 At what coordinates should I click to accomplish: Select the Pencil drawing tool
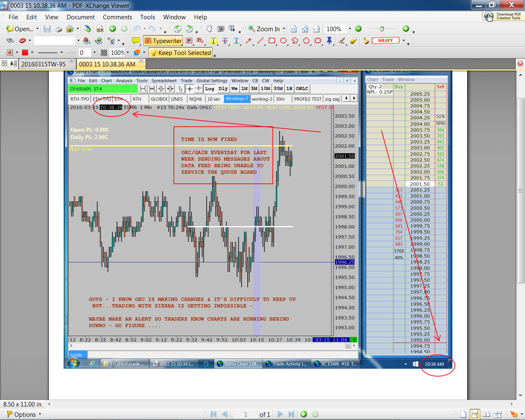[x=342, y=41]
